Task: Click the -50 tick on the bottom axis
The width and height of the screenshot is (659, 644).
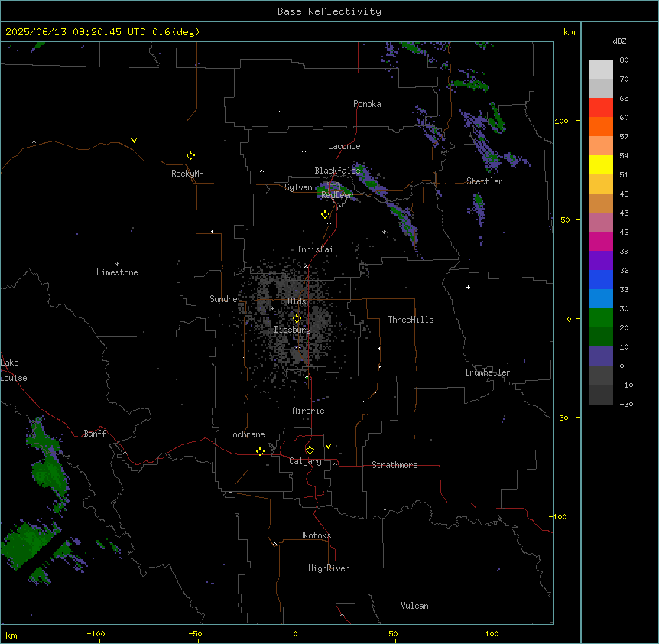Action: tap(195, 633)
